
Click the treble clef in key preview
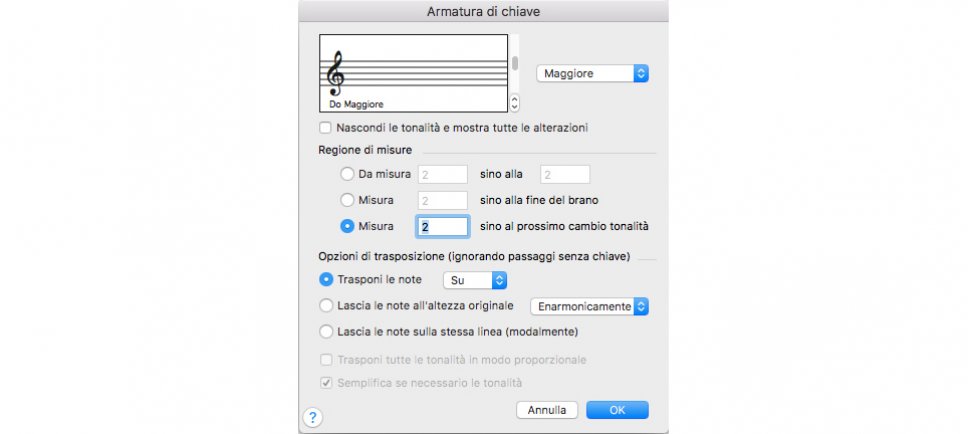click(336, 73)
